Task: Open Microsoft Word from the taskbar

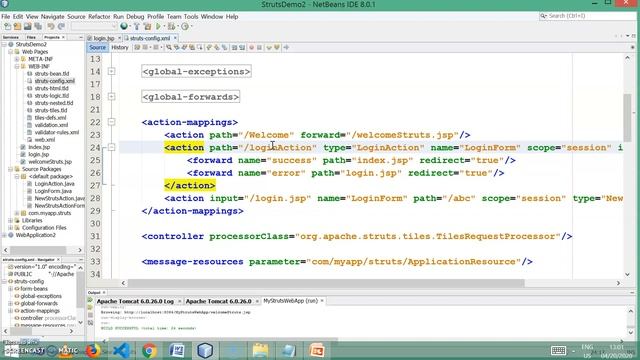Action: pyautogui.click(x=177, y=350)
